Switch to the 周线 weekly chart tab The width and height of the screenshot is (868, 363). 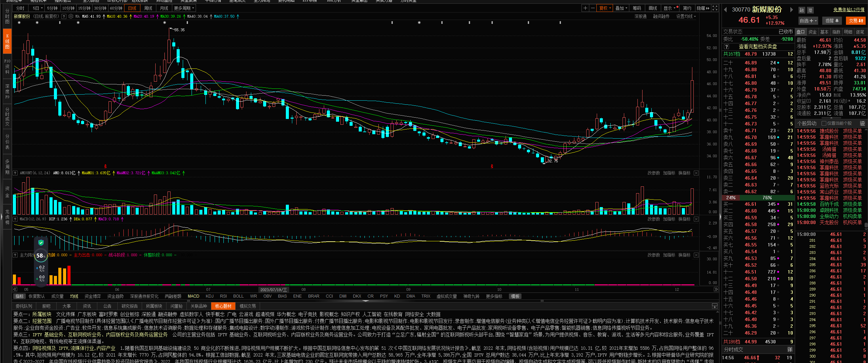pyautogui.click(x=148, y=8)
